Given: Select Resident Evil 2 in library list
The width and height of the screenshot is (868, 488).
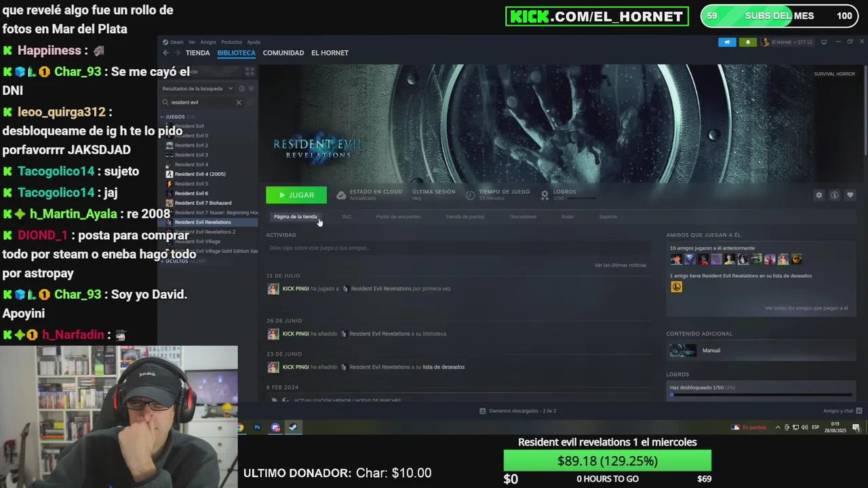Looking at the screenshot, I should pyautogui.click(x=191, y=145).
